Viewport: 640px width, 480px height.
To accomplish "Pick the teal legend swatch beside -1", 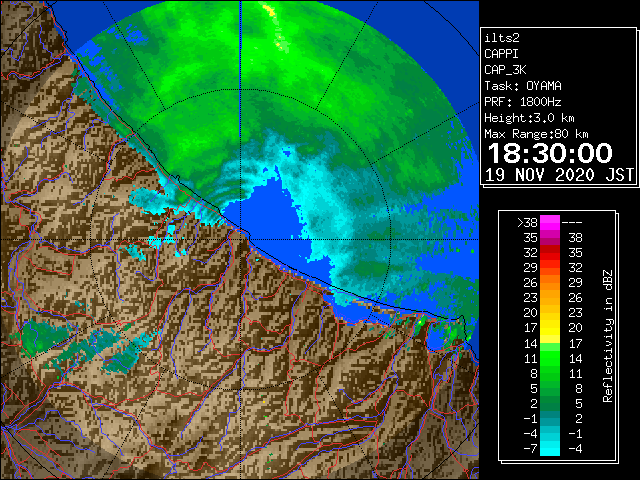I will coord(550,418).
